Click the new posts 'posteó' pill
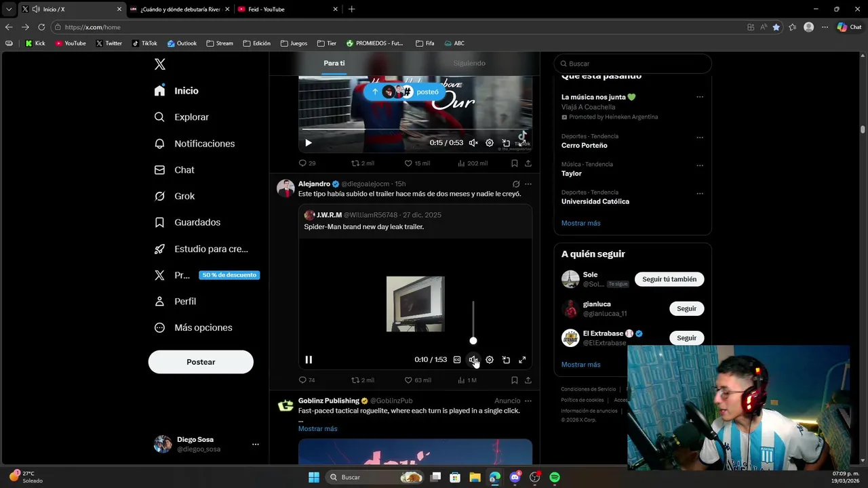The height and width of the screenshot is (488, 868). [406, 91]
